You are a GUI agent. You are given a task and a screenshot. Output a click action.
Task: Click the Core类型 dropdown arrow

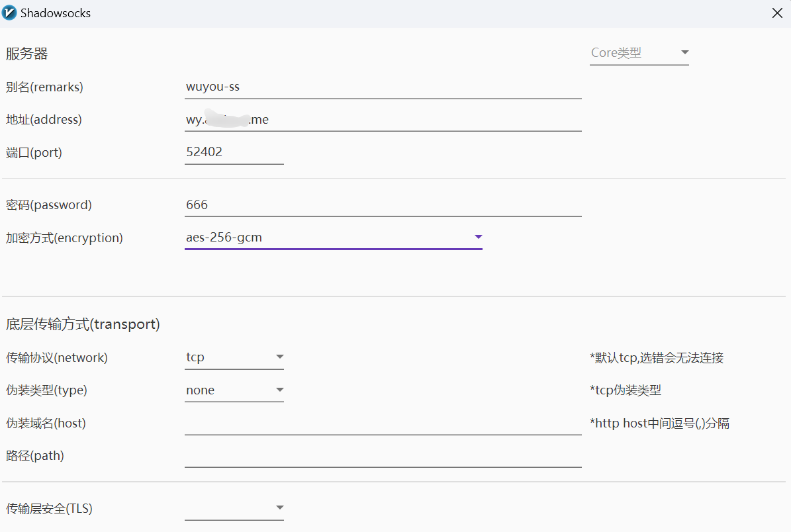click(x=684, y=53)
